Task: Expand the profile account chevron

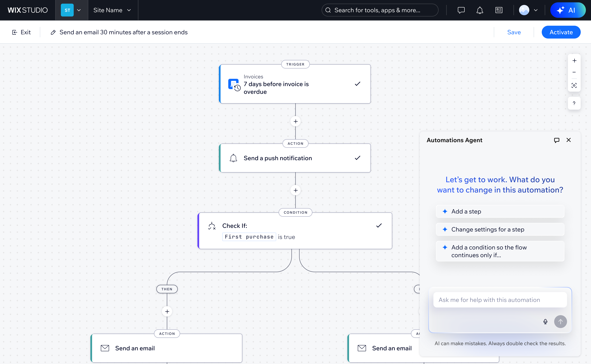Action: pos(536,10)
